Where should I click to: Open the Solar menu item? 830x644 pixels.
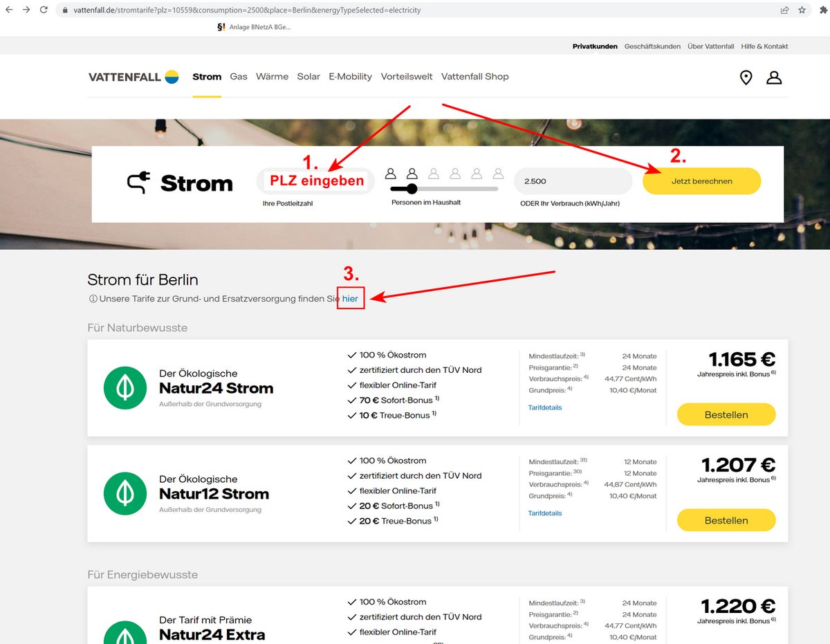(308, 77)
